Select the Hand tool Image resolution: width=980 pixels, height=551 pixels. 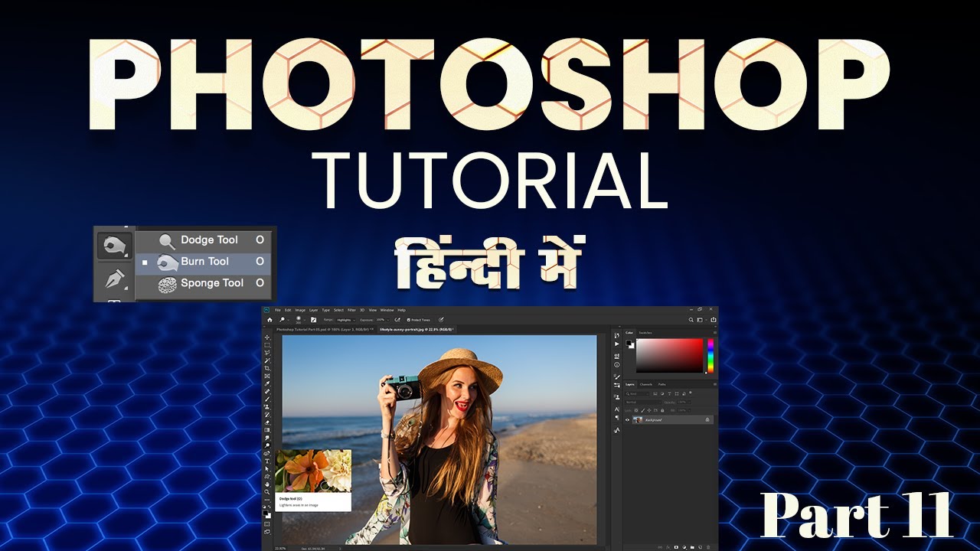tap(267, 484)
